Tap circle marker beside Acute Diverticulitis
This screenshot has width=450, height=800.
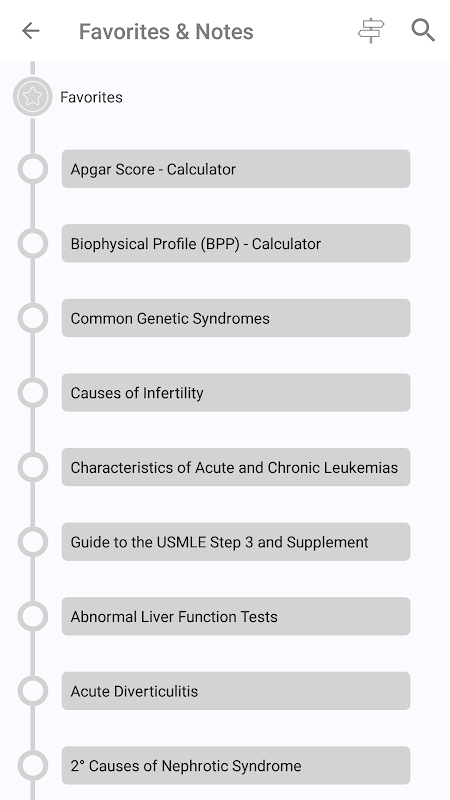[33, 691]
